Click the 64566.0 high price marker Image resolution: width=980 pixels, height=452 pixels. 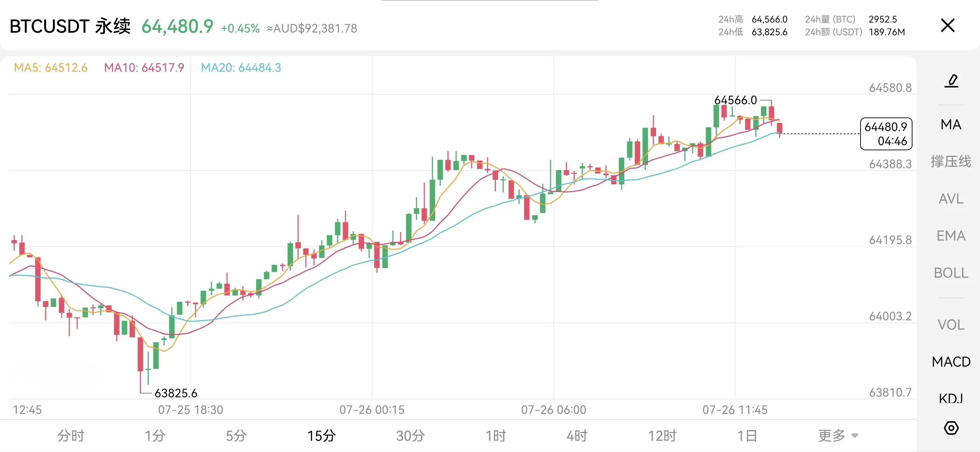[x=735, y=100]
